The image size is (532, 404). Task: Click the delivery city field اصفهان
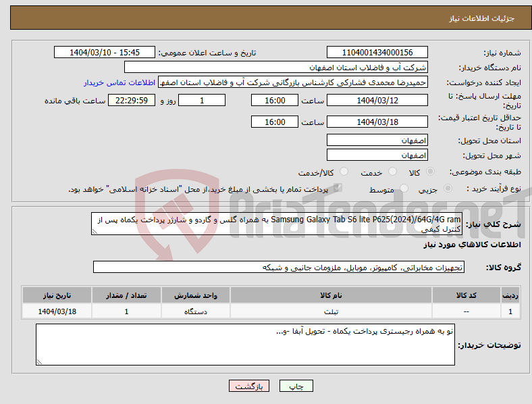[x=377, y=155]
